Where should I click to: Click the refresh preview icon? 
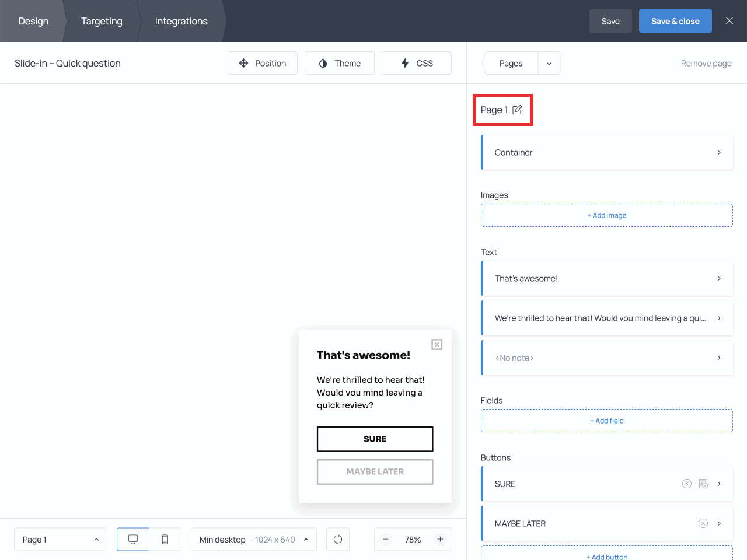click(x=338, y=539)
